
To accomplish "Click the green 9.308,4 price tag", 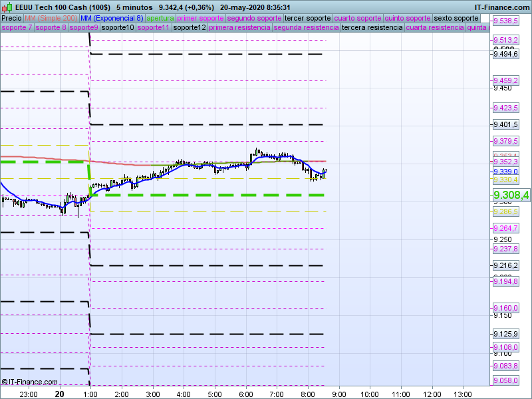I will click(511, 195).
